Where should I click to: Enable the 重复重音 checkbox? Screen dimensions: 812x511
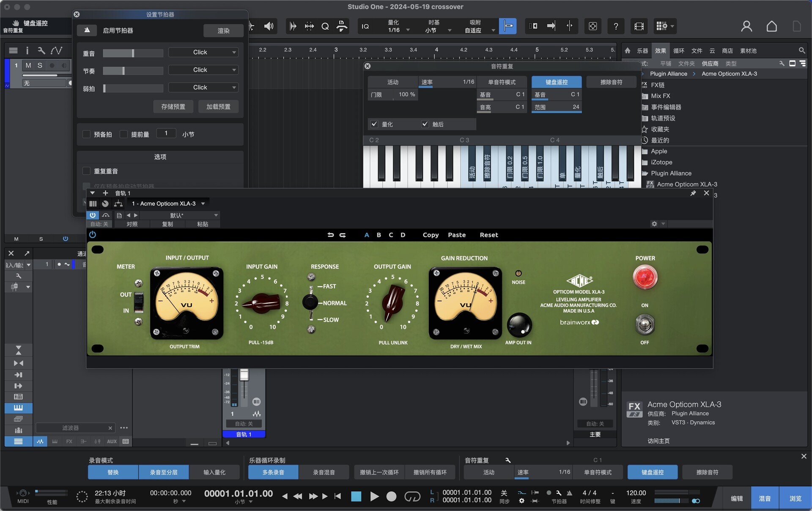tap(86, 171)
